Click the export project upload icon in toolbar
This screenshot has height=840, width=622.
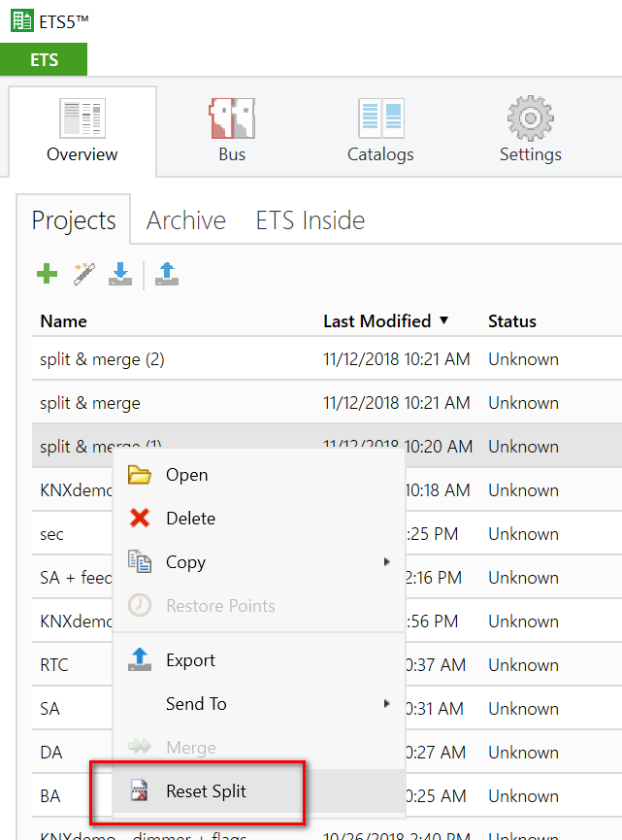167,274
